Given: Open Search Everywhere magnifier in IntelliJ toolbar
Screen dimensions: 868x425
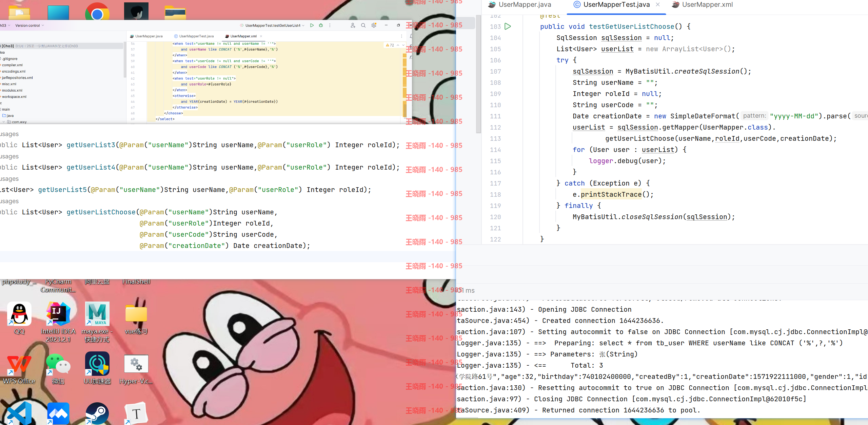Looking at the screenshot, I should tap(363, 25).
